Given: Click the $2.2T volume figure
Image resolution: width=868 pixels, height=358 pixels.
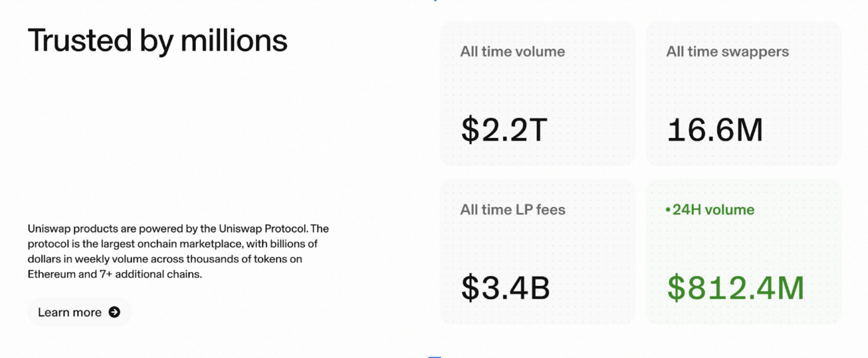Looking at the screenshot, I should click(x=504, y=130).
